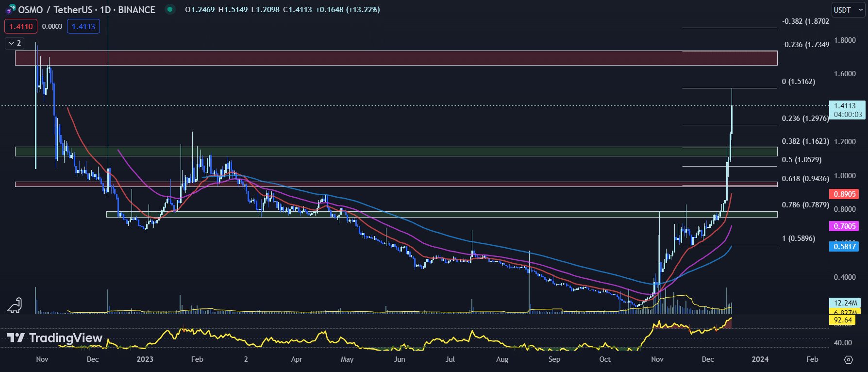Click the green market status indicator
Image resolution: width=868 pixels, height=372 pixels.
pyautogui.click(x=170, y=9)
